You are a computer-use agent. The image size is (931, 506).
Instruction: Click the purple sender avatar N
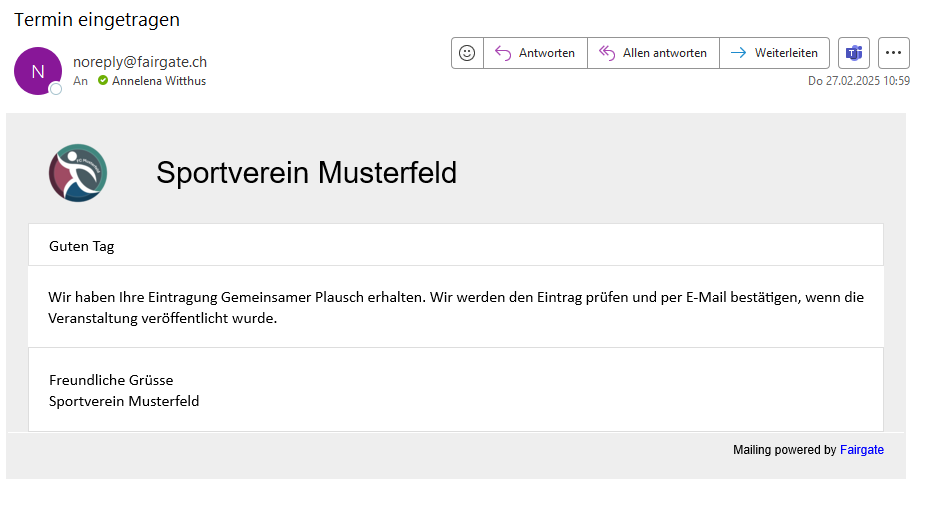click(38, 71)
